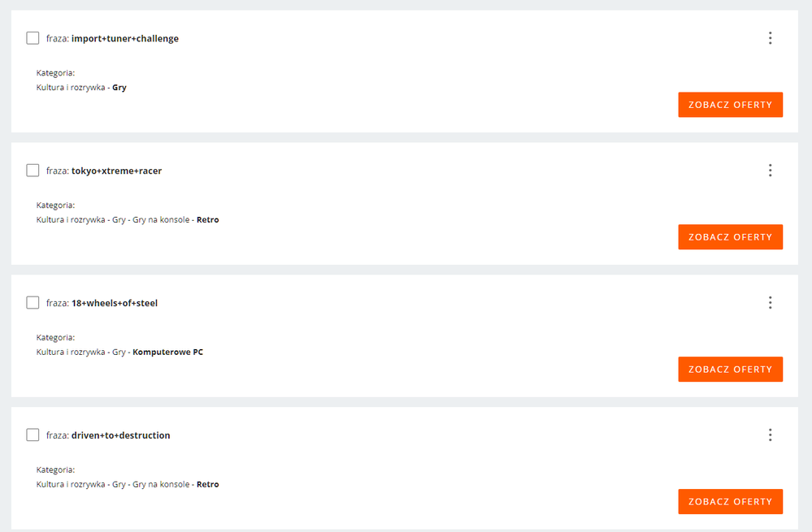
Task: Open the three-dot menu for 18+wheels+of+steel
Action: tap(770, 303)
